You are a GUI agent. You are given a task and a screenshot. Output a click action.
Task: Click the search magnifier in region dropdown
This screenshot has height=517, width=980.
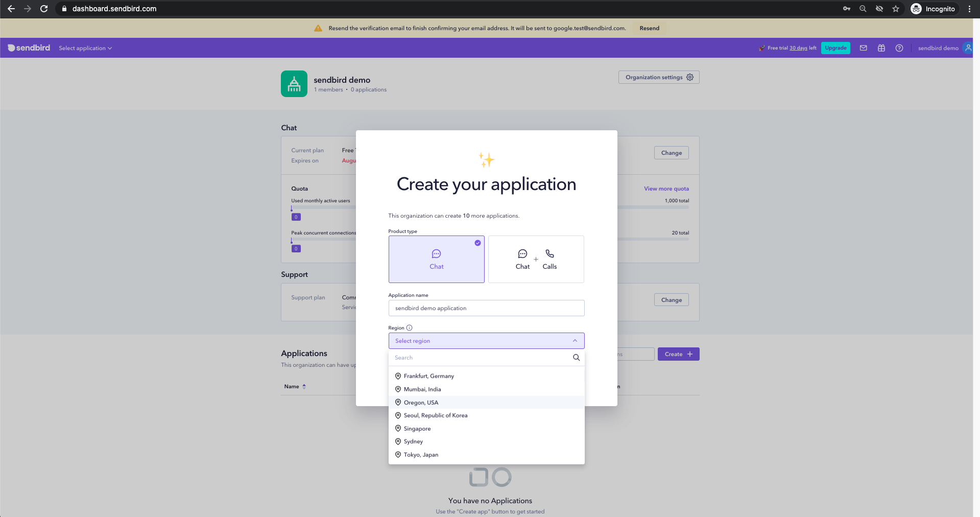tap(576, 358)
